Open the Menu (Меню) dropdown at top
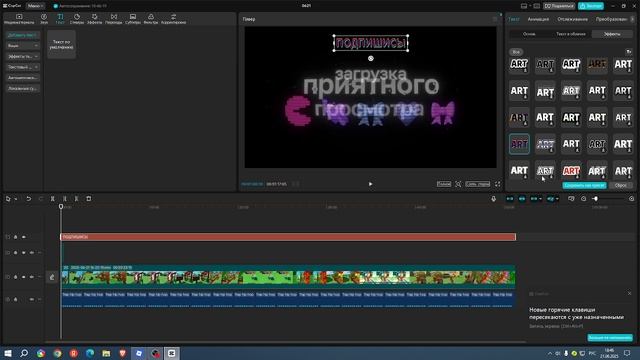 (x=36, y=6)
